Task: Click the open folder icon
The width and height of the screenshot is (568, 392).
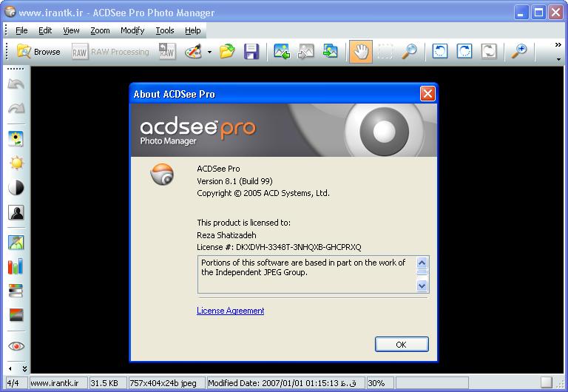Action: pyautogui.click(x=227, y=52)
